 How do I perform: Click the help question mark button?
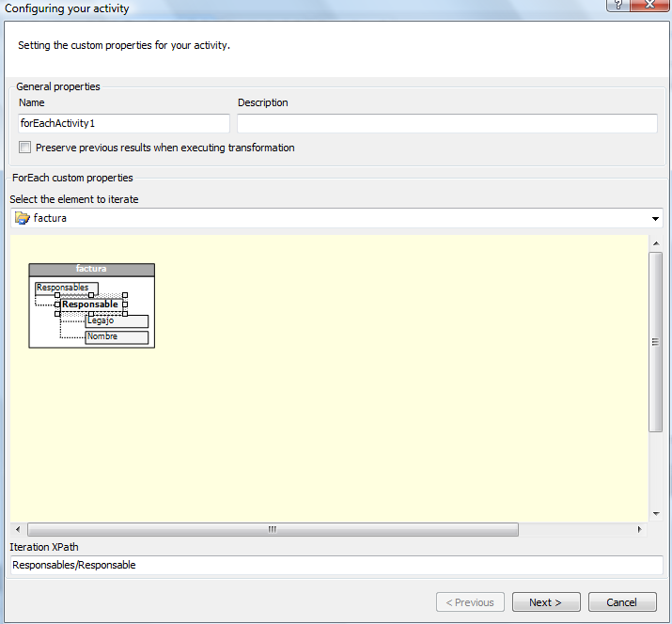(x=618, y=5)
